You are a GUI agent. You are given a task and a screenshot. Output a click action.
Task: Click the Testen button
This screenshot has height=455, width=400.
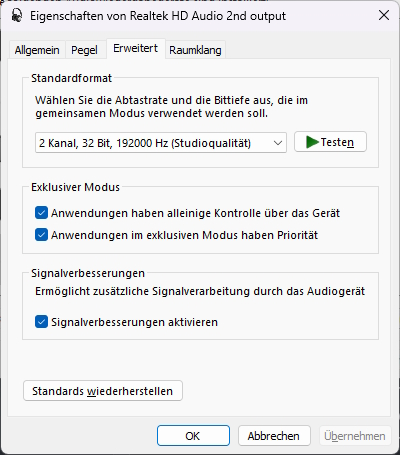click(330, 142)
